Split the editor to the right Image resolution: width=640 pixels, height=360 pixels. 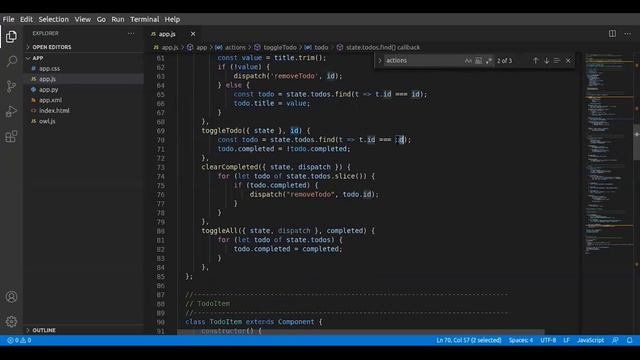pyautogui.click(x=612, y=34)
